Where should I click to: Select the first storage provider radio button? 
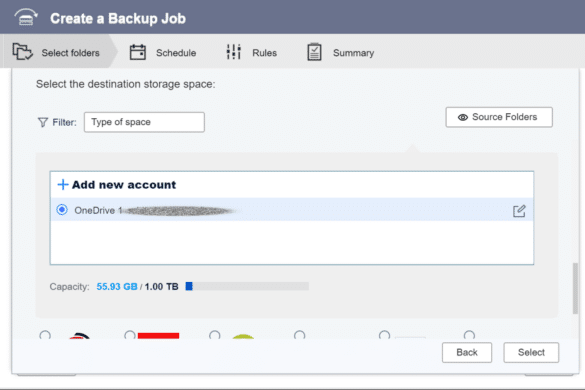45,335
